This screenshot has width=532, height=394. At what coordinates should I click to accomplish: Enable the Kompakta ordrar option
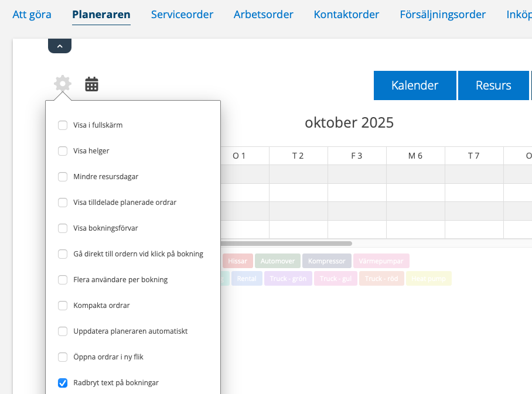tap(63, 306)
